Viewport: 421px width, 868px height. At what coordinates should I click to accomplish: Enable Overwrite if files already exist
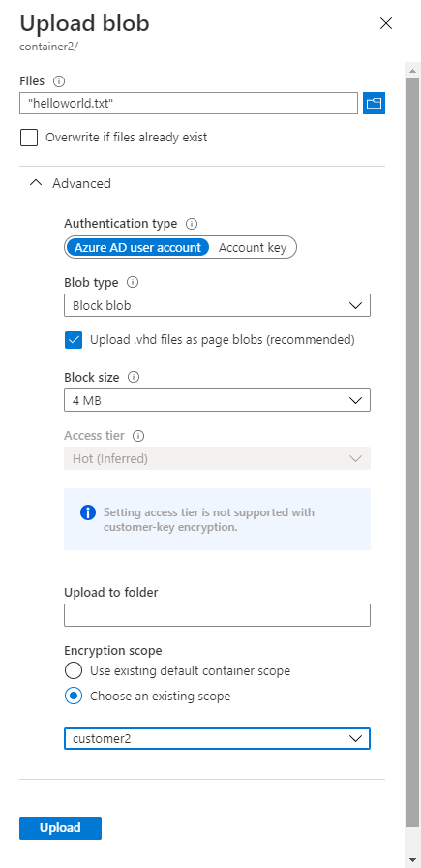tap(29, 138)
